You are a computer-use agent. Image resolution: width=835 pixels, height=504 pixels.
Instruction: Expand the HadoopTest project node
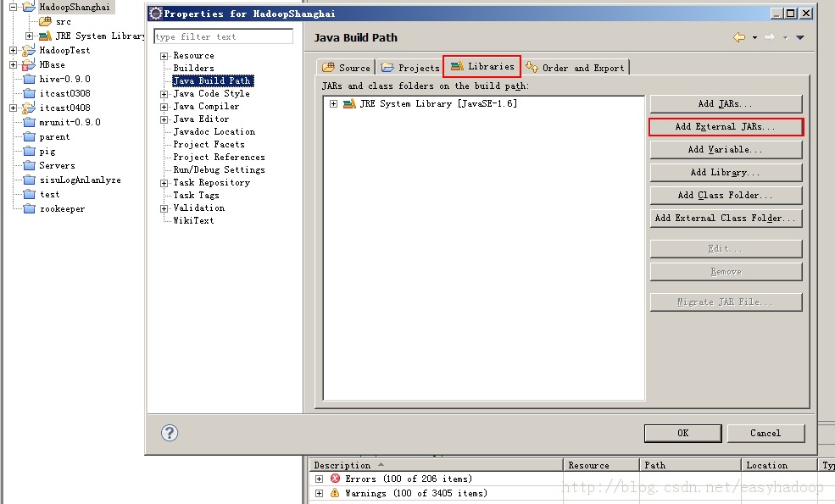[x=14, y=51]
